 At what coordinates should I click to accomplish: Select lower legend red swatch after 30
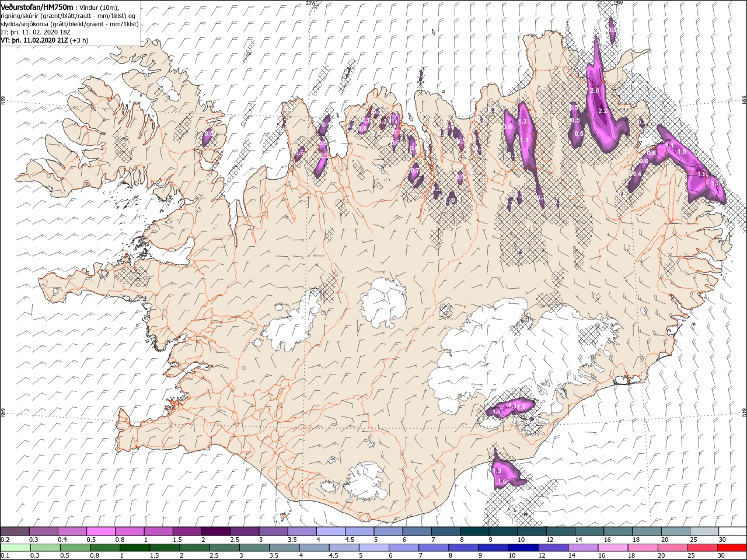(732, 548)
